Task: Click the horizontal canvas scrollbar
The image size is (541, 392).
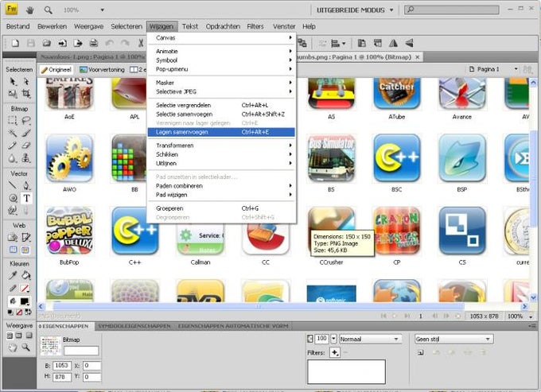Action: coord(258,306)
